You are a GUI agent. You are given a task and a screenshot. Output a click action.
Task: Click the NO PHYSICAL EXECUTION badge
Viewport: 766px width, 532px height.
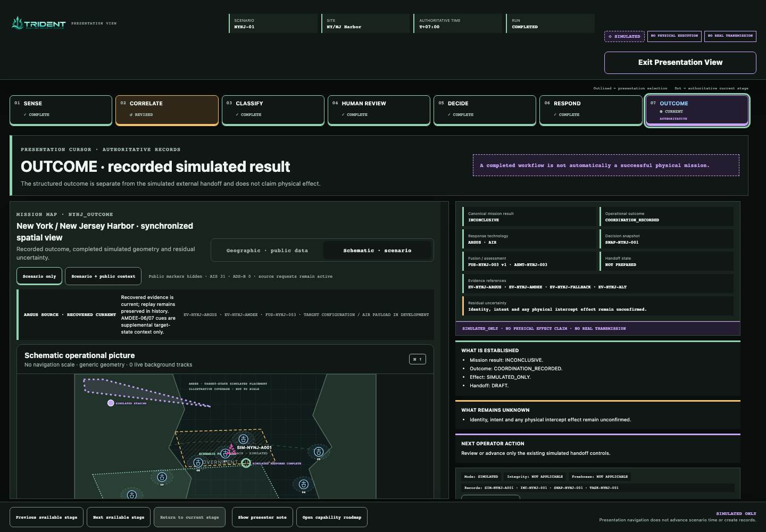click(674, 36)
